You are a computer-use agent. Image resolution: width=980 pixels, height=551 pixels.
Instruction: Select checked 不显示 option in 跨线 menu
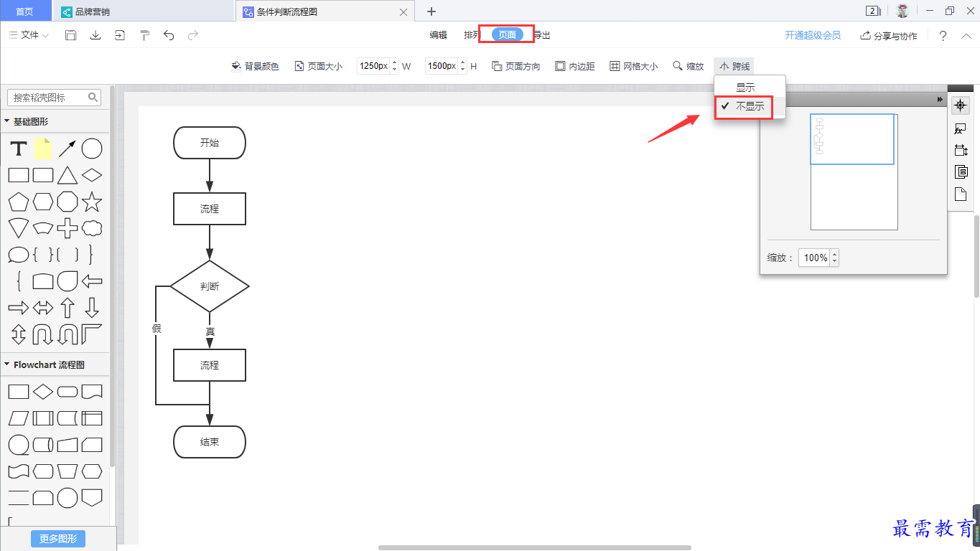(750, 106)
